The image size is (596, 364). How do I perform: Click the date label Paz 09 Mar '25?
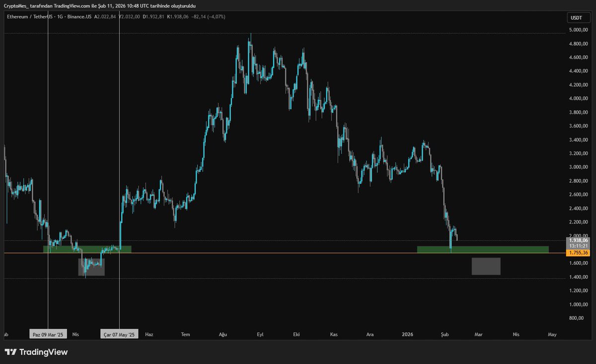coord(48,335)
